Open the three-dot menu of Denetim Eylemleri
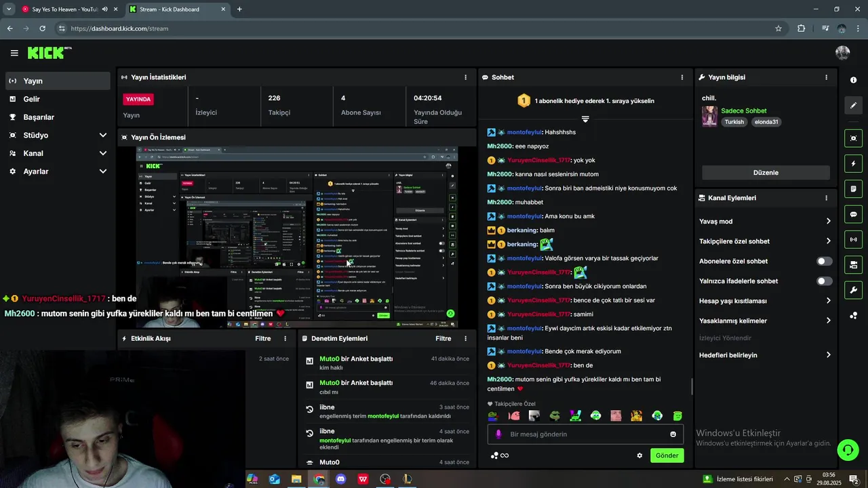 pos(465,338)
